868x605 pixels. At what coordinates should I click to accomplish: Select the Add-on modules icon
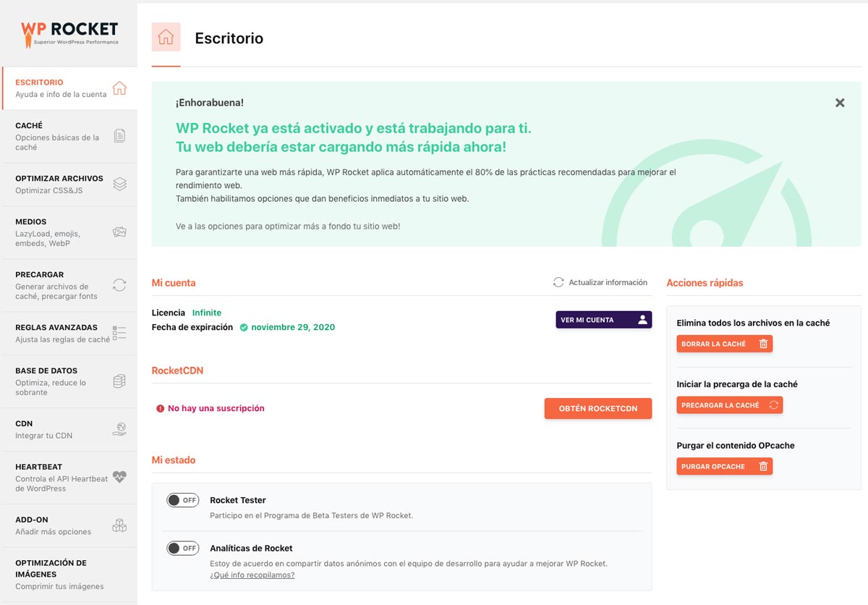119,525
